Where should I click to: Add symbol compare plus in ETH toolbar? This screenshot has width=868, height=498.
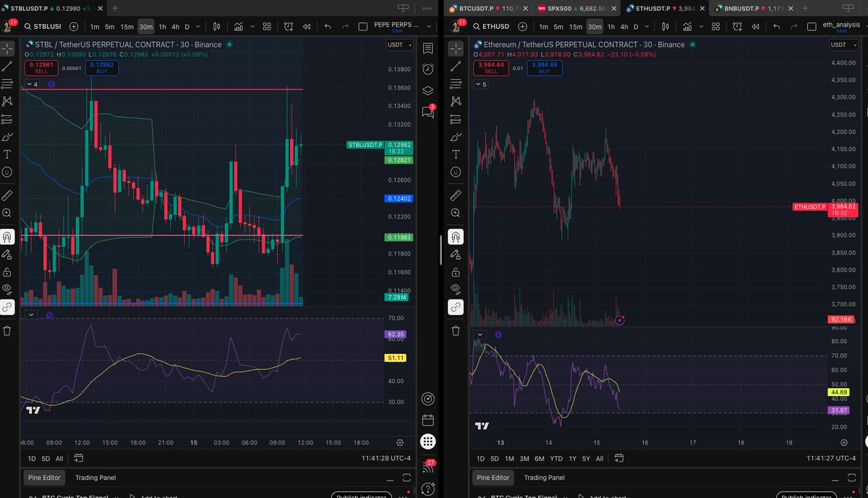tap(524, 26)
